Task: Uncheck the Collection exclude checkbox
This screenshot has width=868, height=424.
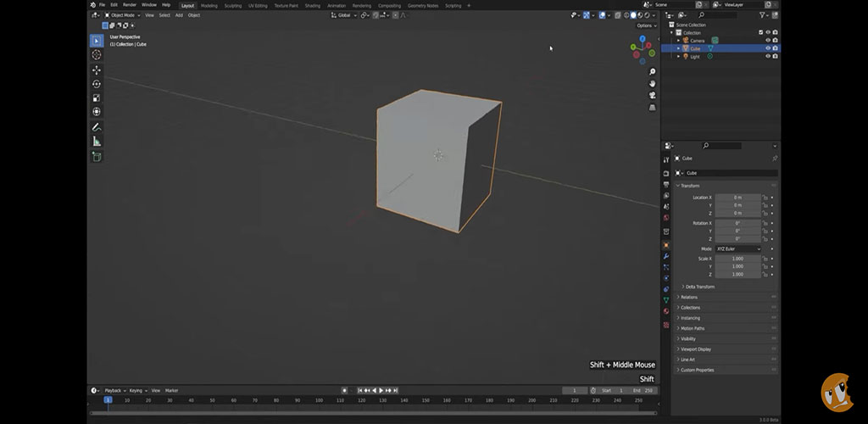Action: pos(760,33)
